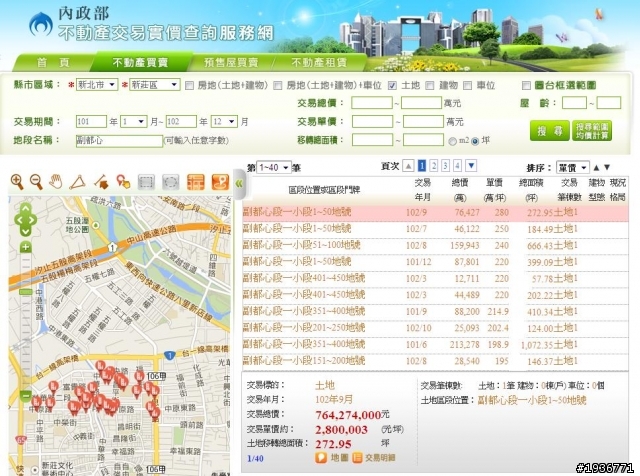
Task: Open the end month 12 dropdown
Action: point(224,122)
